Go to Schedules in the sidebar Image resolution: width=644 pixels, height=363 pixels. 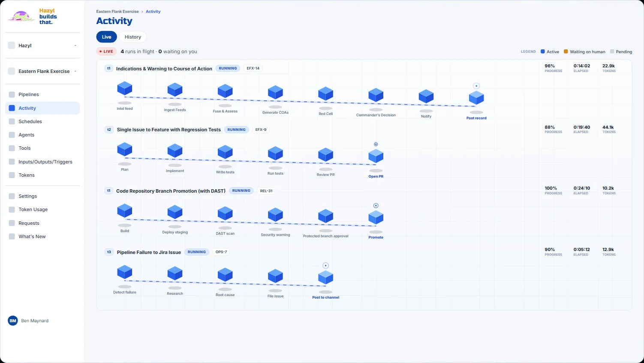[42, 121]
